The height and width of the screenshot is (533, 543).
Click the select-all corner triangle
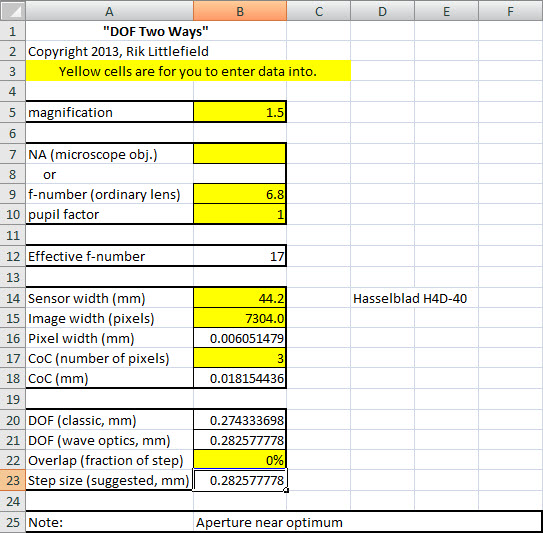(13, 10)
